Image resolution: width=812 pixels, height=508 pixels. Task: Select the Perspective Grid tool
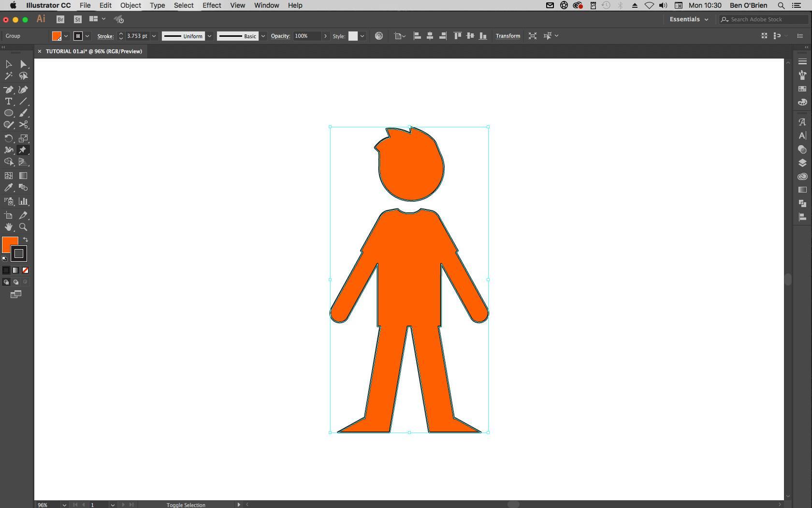tap(23, 162)
